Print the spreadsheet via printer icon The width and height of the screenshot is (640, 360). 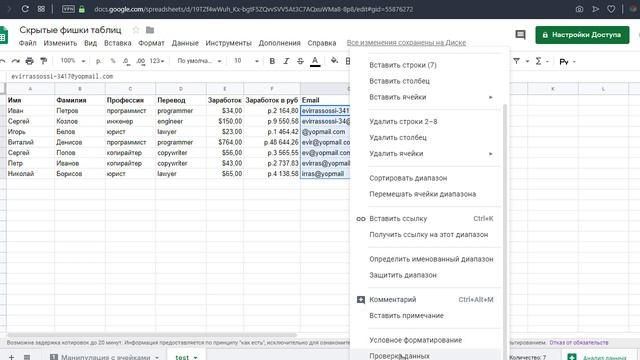tap(29, 61)
